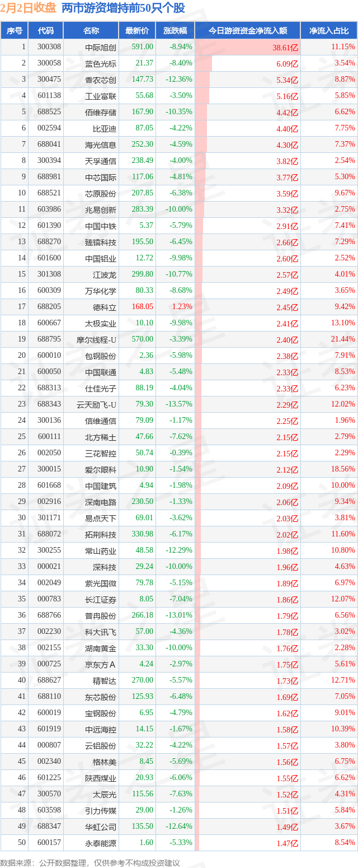This screenshot has width=358, height=868.
Task: Click stock name 工业富联
Action: coord(101,96)
